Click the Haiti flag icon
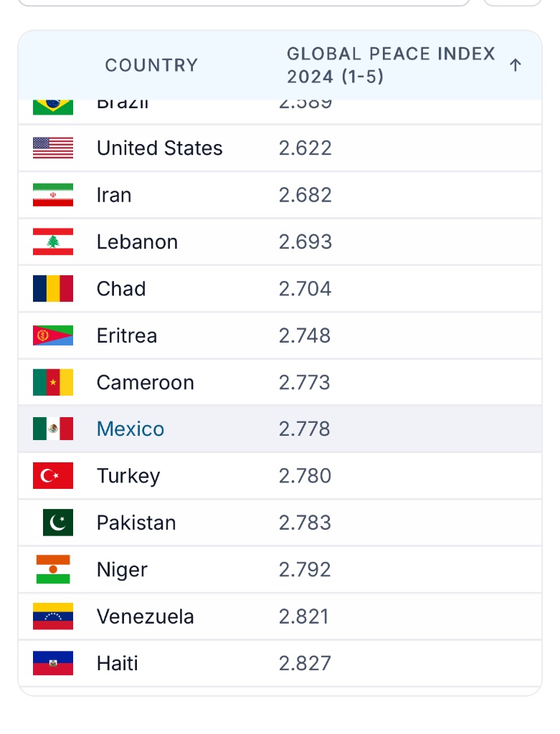560x734 pixels. point(53,663)
